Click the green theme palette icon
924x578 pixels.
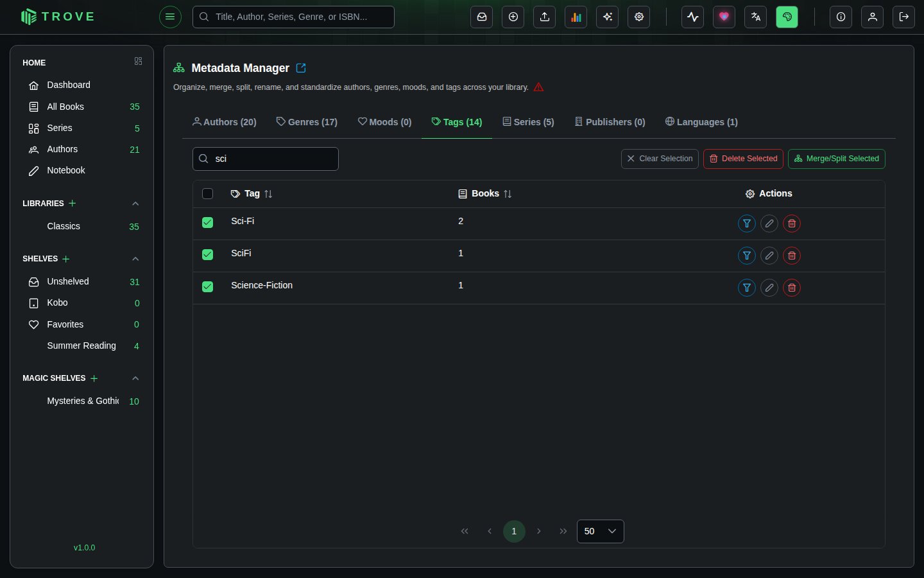pyautogui.click(x=787, y=17)
